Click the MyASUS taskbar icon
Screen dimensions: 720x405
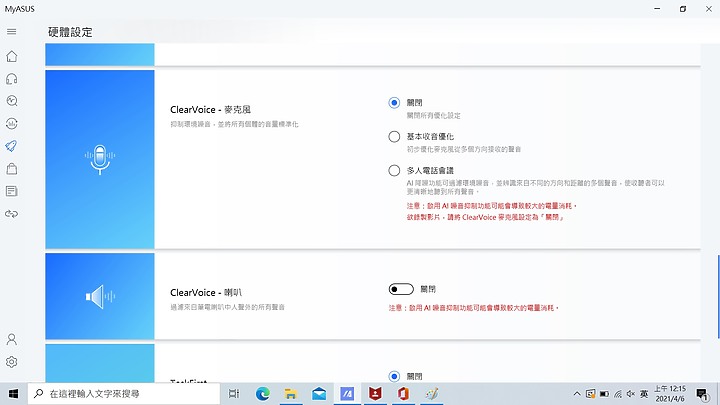[347, 394]
